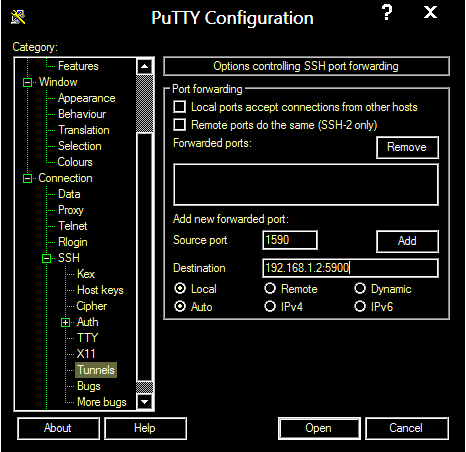Open the Proxy category

click(x=71, y=210)
